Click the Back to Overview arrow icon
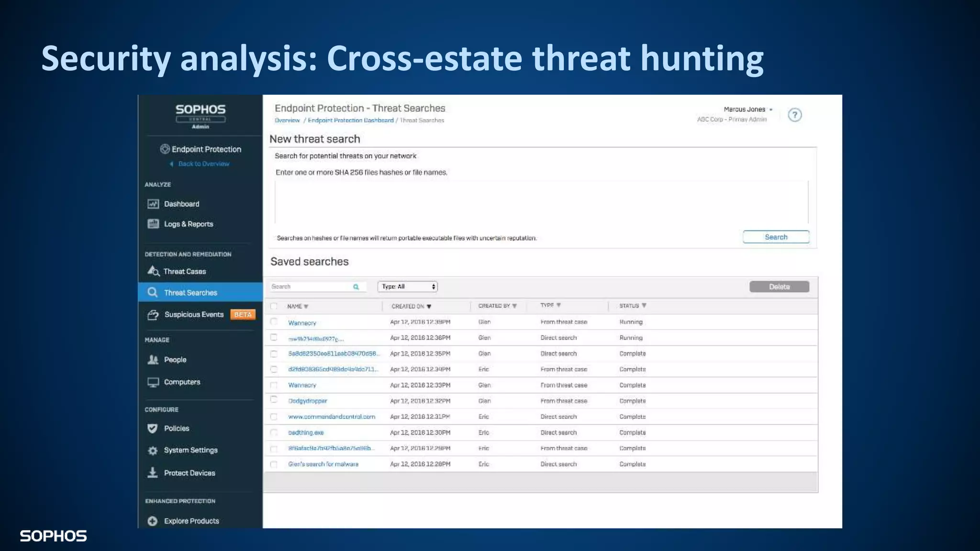980x551 pixels. click(x=171, y=164)
